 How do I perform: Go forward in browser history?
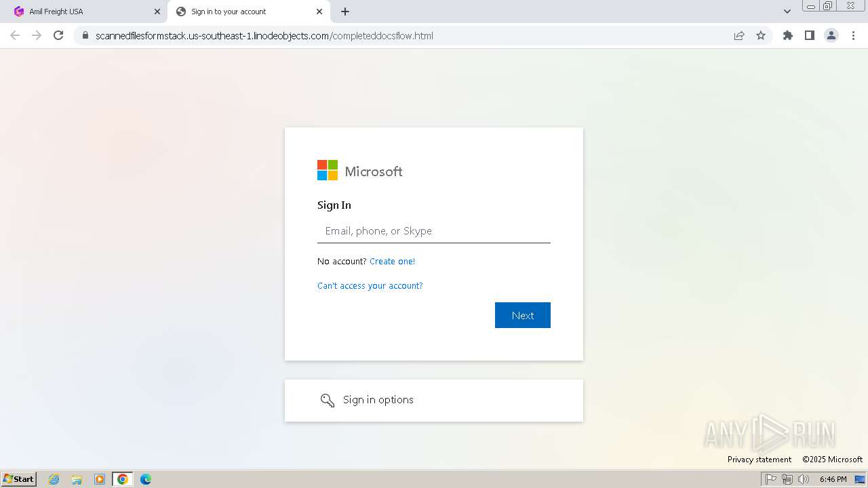pyautogui.click(x=37, y=35)
